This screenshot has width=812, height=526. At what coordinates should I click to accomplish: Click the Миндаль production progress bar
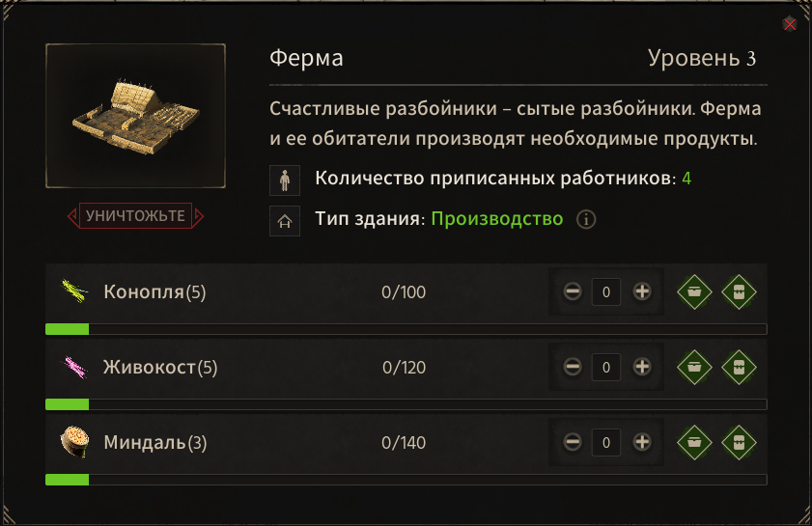pos(406,480)
